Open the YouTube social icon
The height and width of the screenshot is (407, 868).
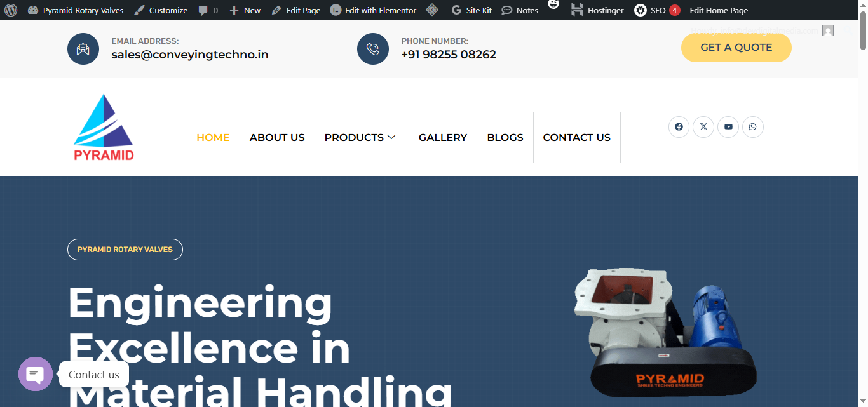click(728, 127)
